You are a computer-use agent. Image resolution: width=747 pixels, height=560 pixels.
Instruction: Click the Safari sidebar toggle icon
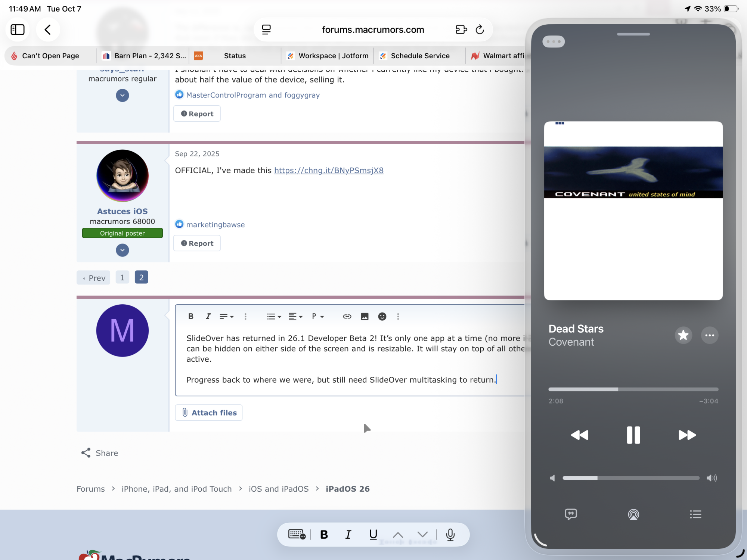point(18,29)
